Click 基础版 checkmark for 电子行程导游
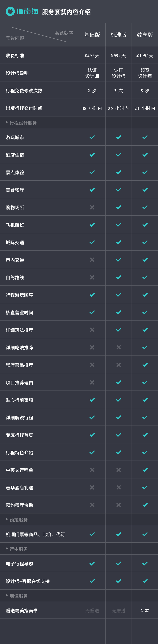 (x=92, y=563)
